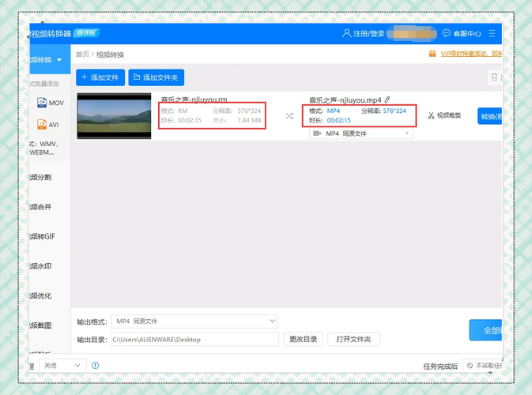Viewport: 532px width, 395px height.
Task: Click the video thumbnail preview
Action: coord(114,116)
